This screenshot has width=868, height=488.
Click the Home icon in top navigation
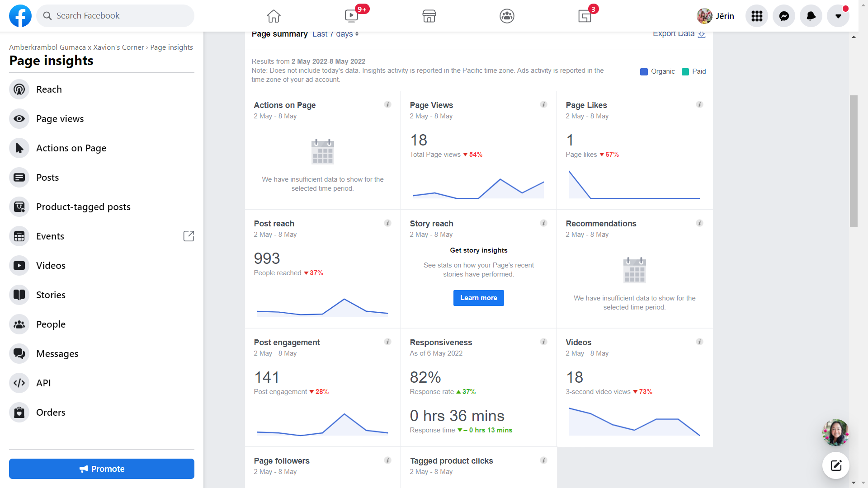[274, 16]
